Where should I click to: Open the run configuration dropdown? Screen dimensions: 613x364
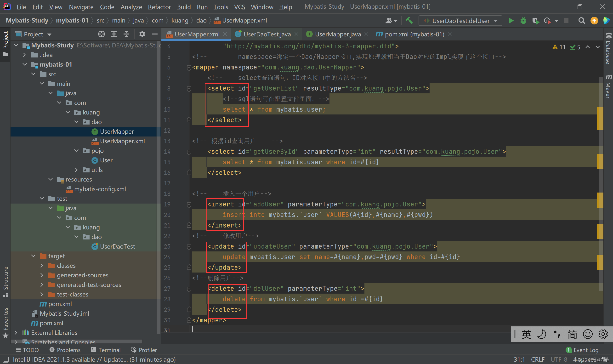460,21
